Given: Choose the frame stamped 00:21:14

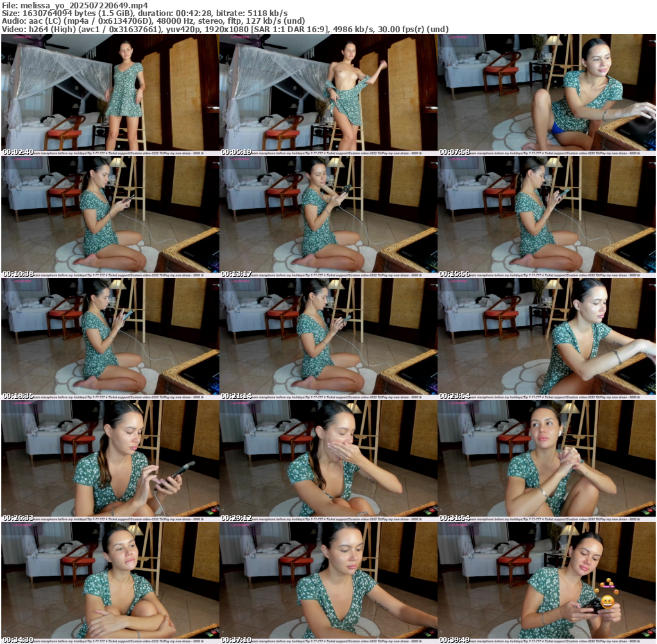Looking at the screenshot, I should tap(328, 339).
